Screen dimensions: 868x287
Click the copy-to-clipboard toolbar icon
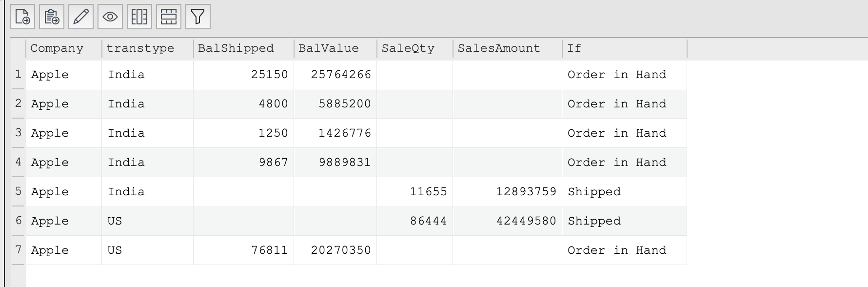coord(52,17)
